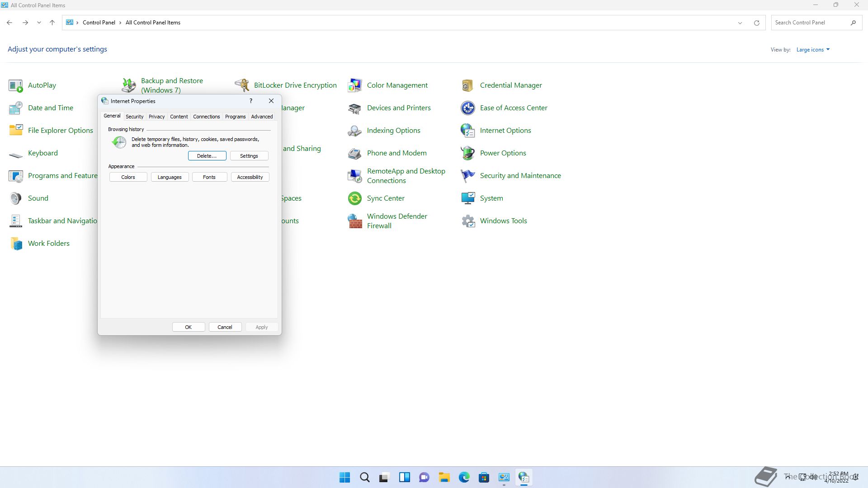Image resolution: width=868 pixels, height=488 pixels.
Task: Open the Phone and Modem icon
Action: click(355, 153)
